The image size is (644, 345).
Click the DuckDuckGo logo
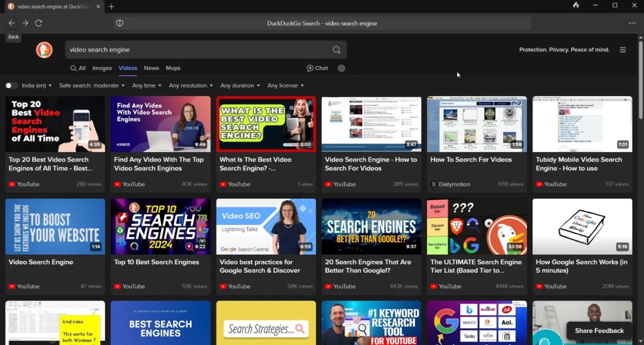pos(44,50)
